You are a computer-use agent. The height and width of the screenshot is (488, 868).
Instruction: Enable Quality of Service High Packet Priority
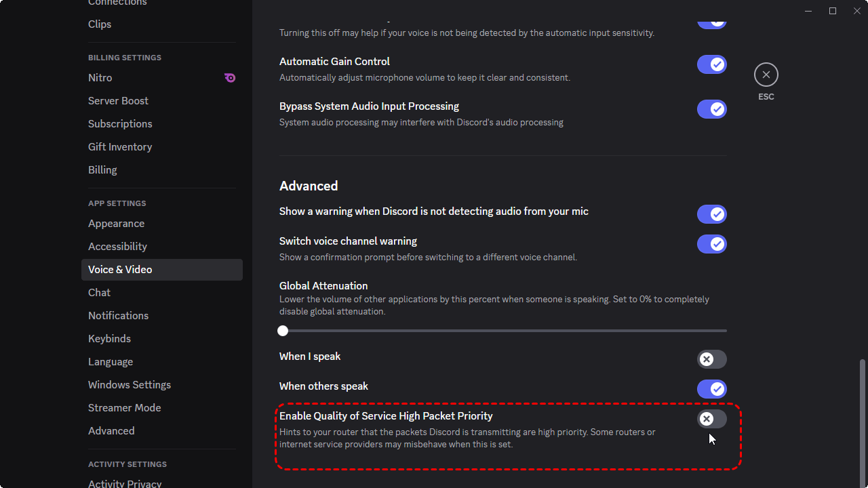pyautogui.click(x=711, y=419)
